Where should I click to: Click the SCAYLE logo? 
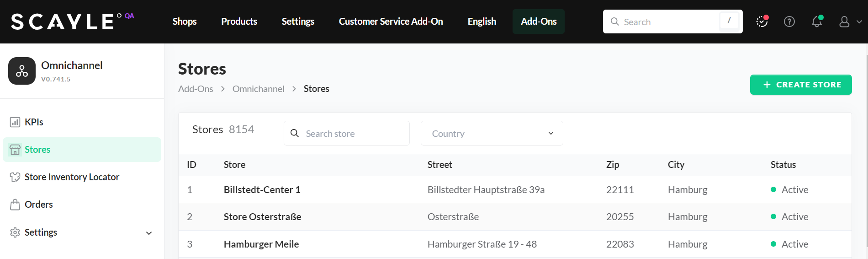[x=63, y=22]
